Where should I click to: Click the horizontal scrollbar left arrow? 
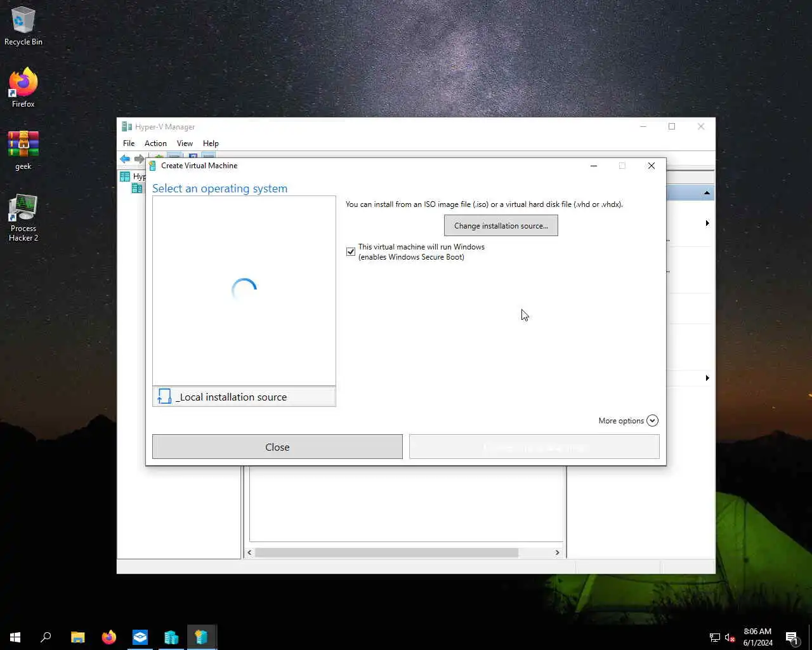point(249,552)
